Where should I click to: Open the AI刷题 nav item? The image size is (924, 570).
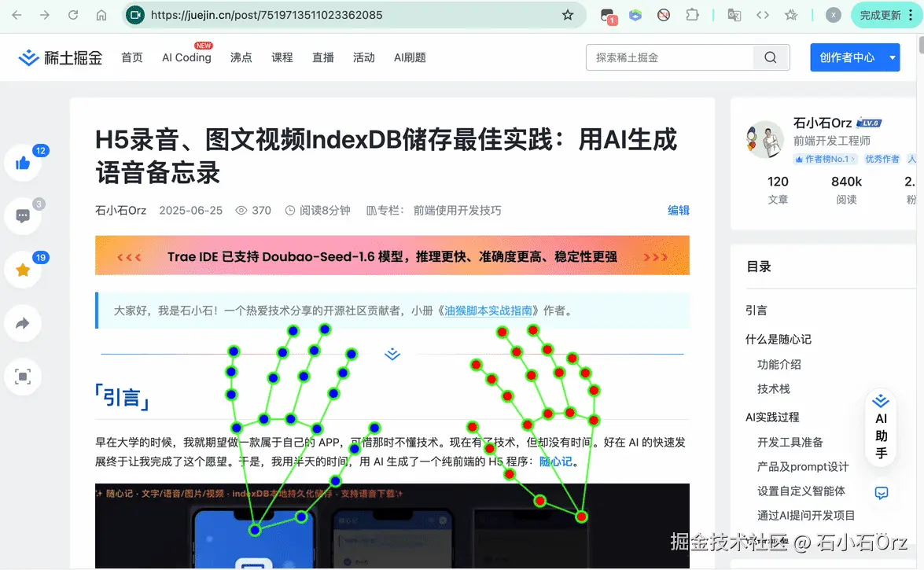click(410, 57)
